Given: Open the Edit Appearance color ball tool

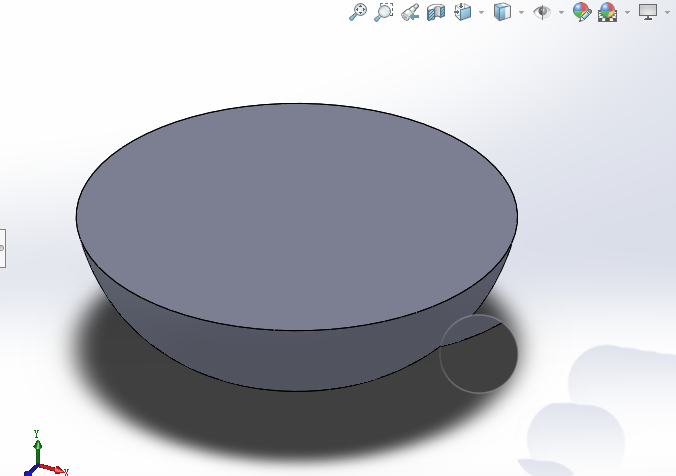Looking at the screenshot, I should [582, 12].
